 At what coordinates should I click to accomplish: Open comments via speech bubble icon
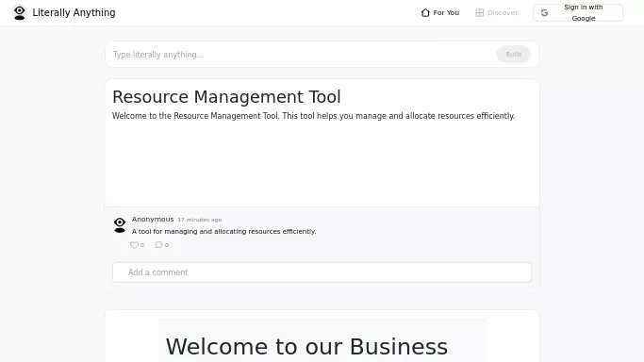click(158, 245)
